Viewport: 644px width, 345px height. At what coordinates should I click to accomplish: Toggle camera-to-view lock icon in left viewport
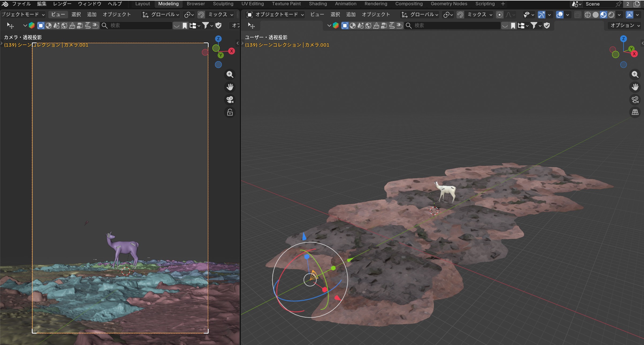230,112
